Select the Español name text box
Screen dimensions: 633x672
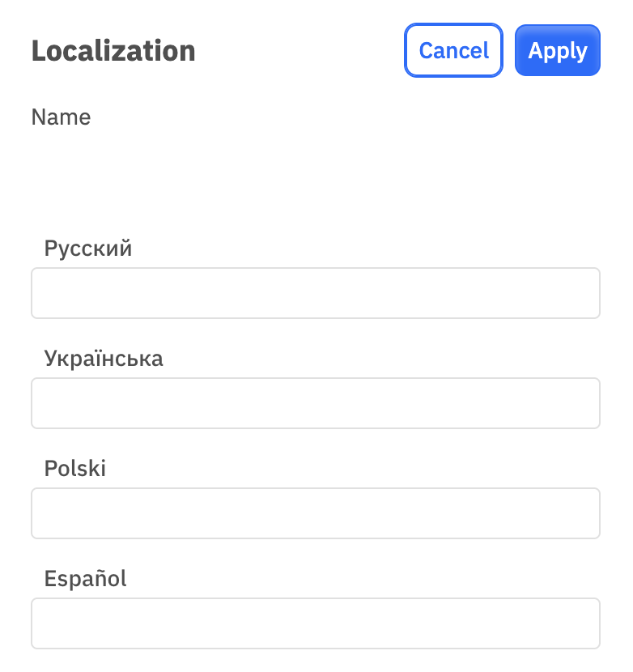pos(316,623)
